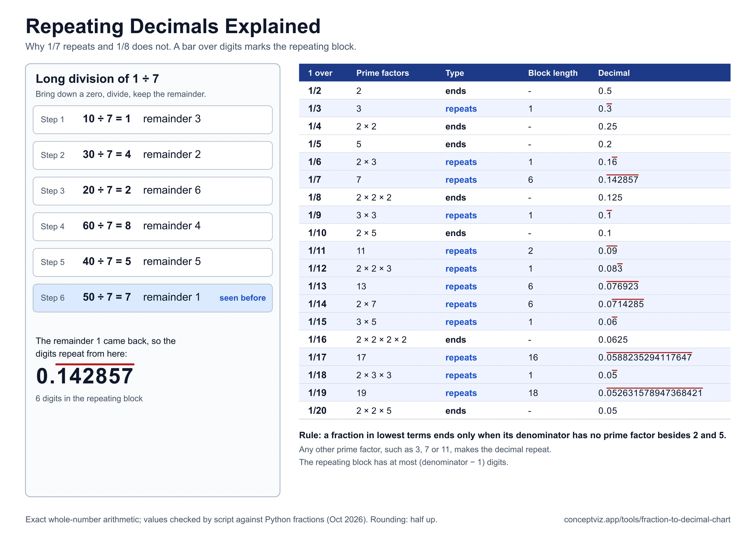Click the bold 'Rule: a fraction in lowest terms' sentence
The height and width of the screenshot is (535, 756).
coord(512,435)
